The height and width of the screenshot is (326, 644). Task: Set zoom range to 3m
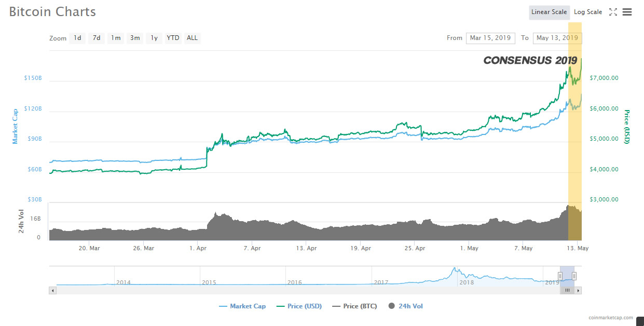[135, 38]
